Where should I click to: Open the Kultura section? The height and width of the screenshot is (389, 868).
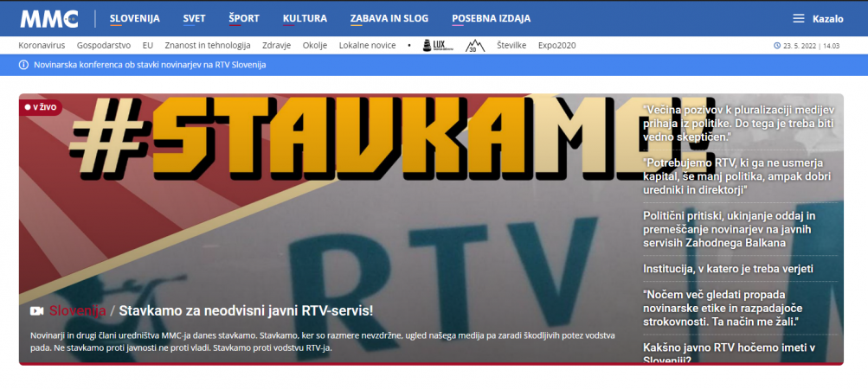305,19
